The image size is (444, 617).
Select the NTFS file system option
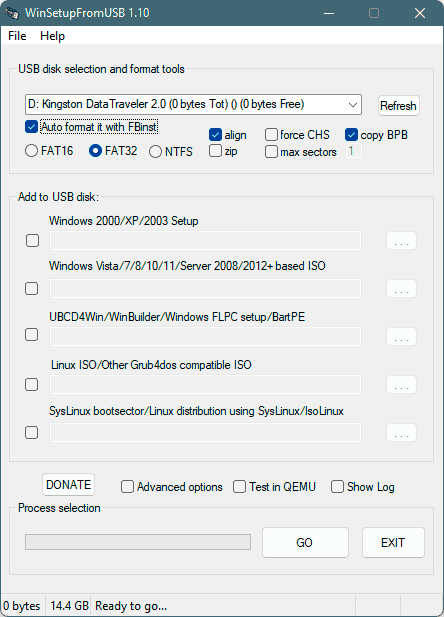pyautogui.click(x=155, y=151)
